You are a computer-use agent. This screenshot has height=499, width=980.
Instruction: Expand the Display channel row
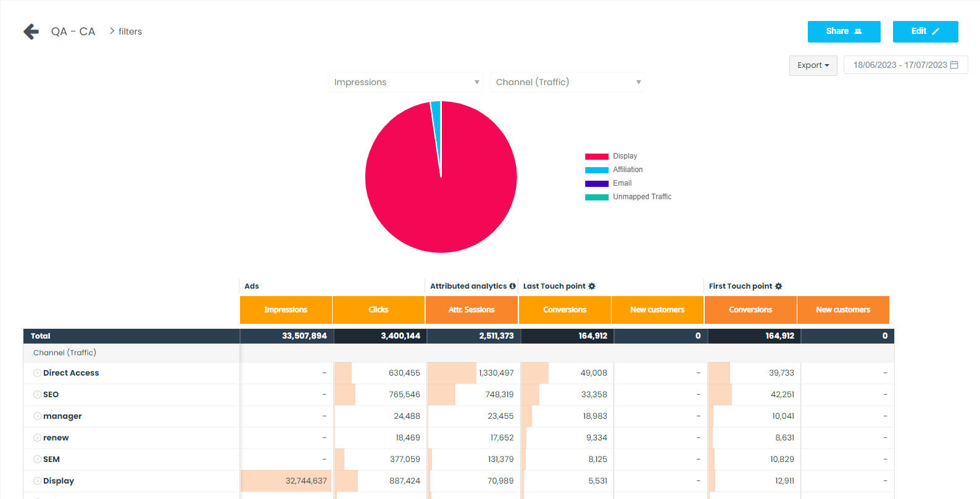tap(38, 481)
